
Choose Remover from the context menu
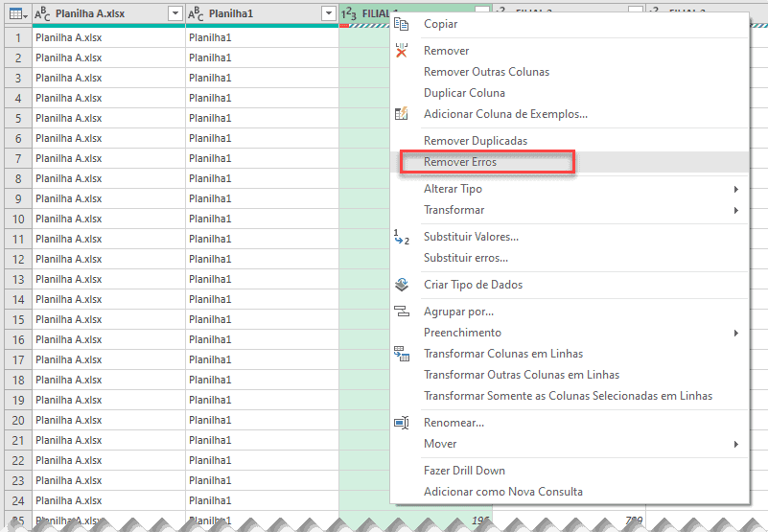[x=570, y=51]
